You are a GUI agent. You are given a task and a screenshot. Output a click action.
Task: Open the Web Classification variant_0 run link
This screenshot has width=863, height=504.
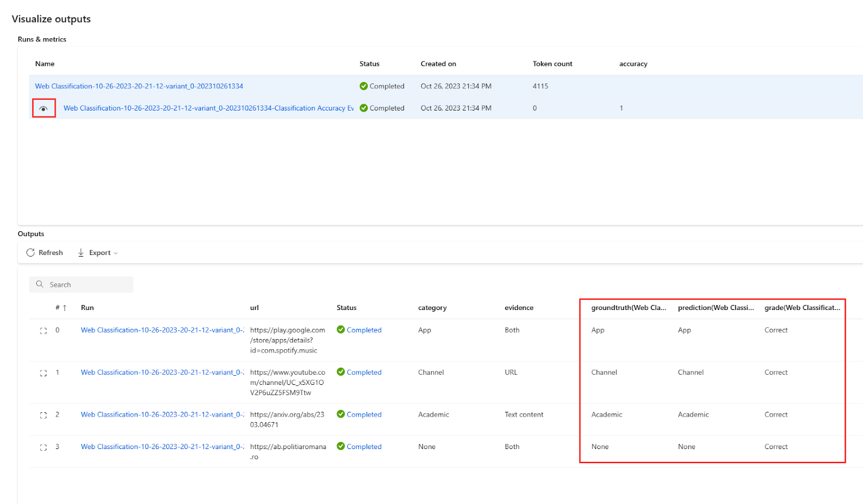pos(139,86)
